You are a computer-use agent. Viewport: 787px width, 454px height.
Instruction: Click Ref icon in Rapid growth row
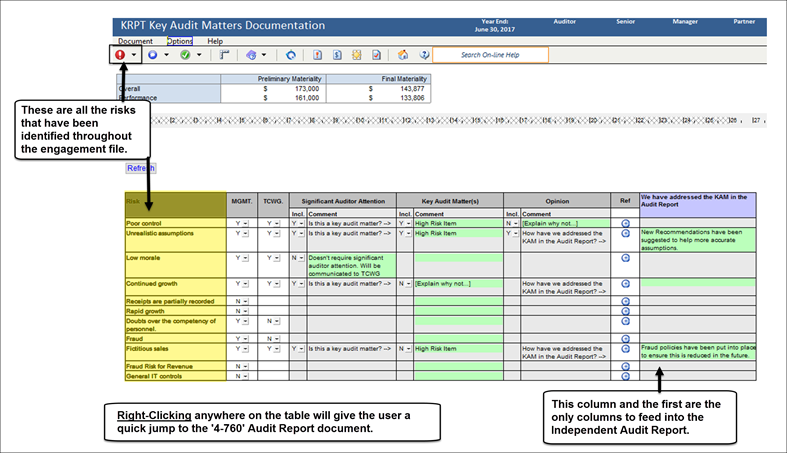(x=625, y=311)
